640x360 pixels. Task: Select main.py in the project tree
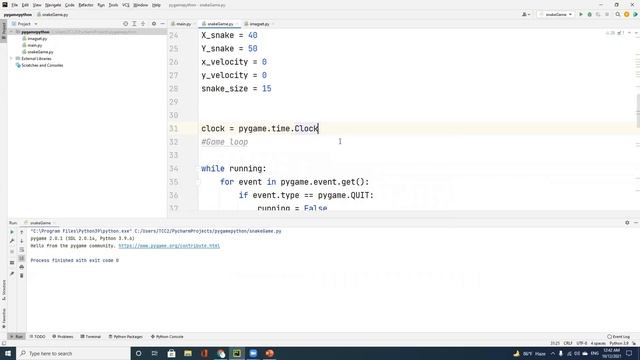coord(34,45)
